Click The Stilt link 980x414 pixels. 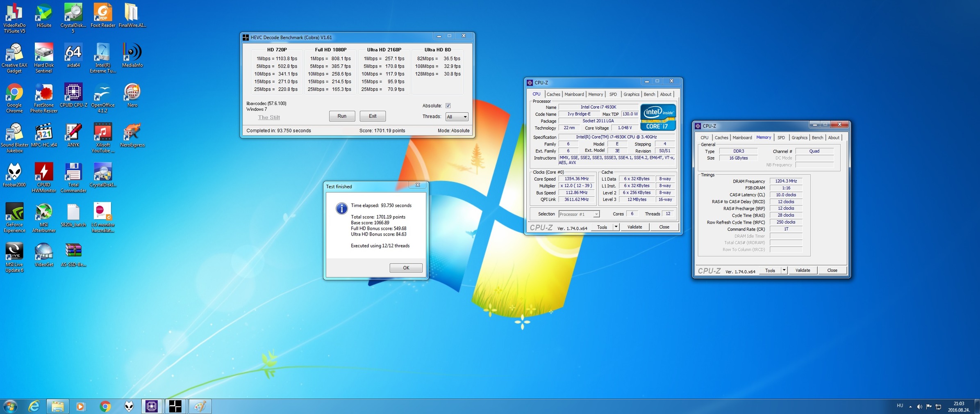tap(269, 117)
